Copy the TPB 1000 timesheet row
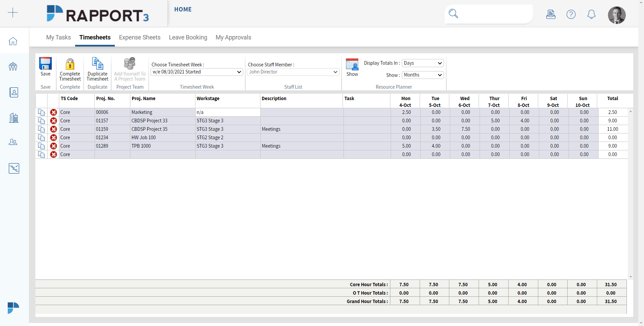Viewport: 644px width, 326px height. click(x=41, y=146)
